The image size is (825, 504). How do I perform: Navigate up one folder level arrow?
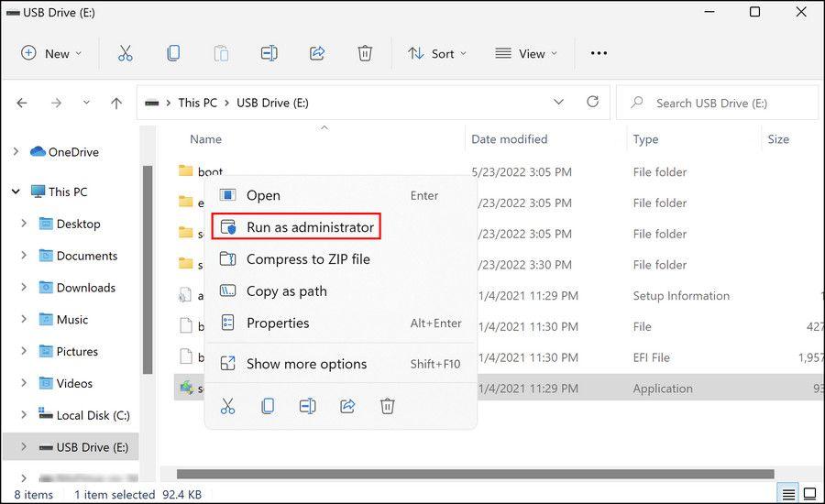pos(116,104)
